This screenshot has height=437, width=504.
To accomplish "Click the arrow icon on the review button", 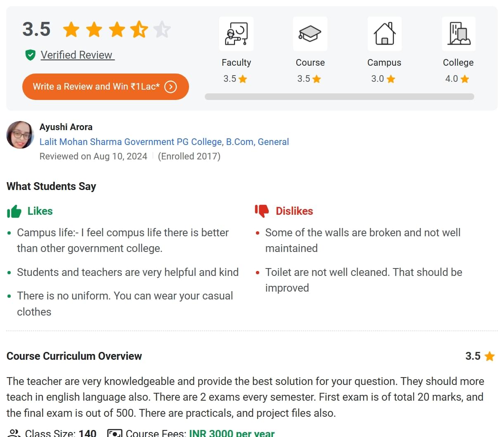I will 170,87.
